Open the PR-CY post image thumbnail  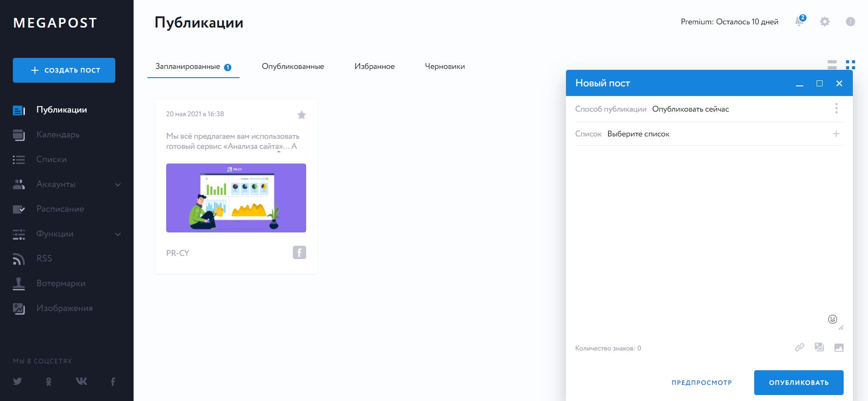236,198
